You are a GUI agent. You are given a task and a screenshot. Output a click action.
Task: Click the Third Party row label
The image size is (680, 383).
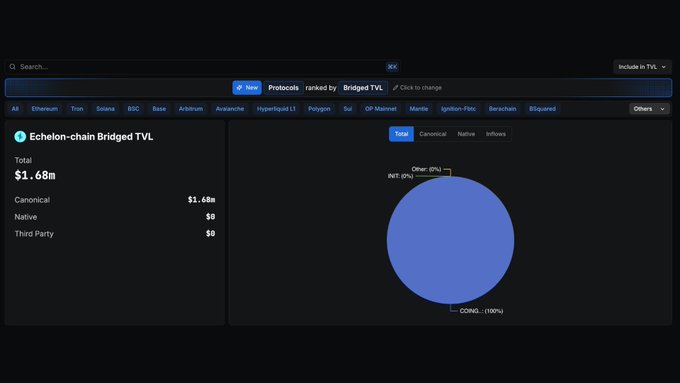point(34,234)
